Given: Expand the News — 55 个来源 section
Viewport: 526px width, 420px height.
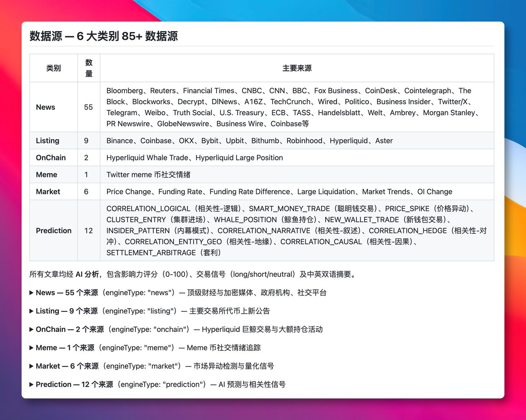Looking at the screenshot, I should [178, 293].
